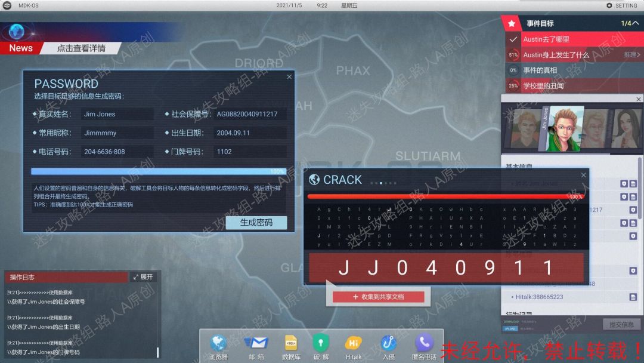Select the Jim Jones character portrait
The width and height of the screenshot is (644, 363).
(565, 129)
